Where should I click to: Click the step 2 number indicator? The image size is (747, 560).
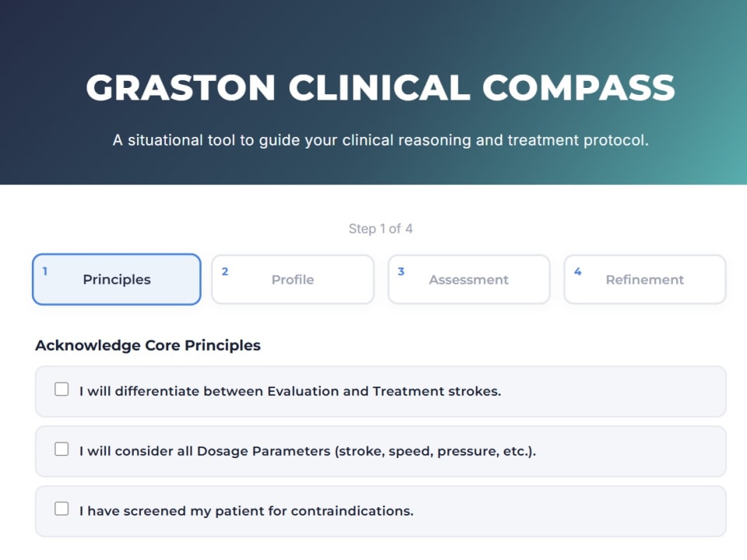[x=225, y=271]
